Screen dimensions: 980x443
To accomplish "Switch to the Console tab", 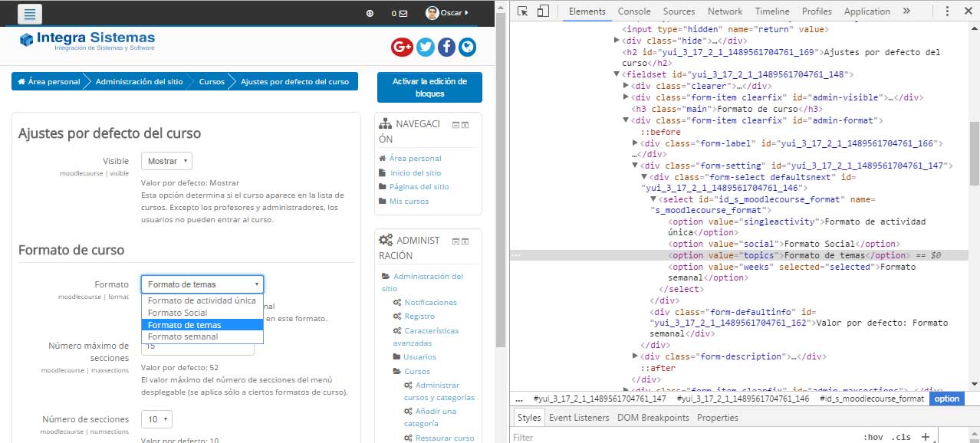I will click(x=634, y=11).
